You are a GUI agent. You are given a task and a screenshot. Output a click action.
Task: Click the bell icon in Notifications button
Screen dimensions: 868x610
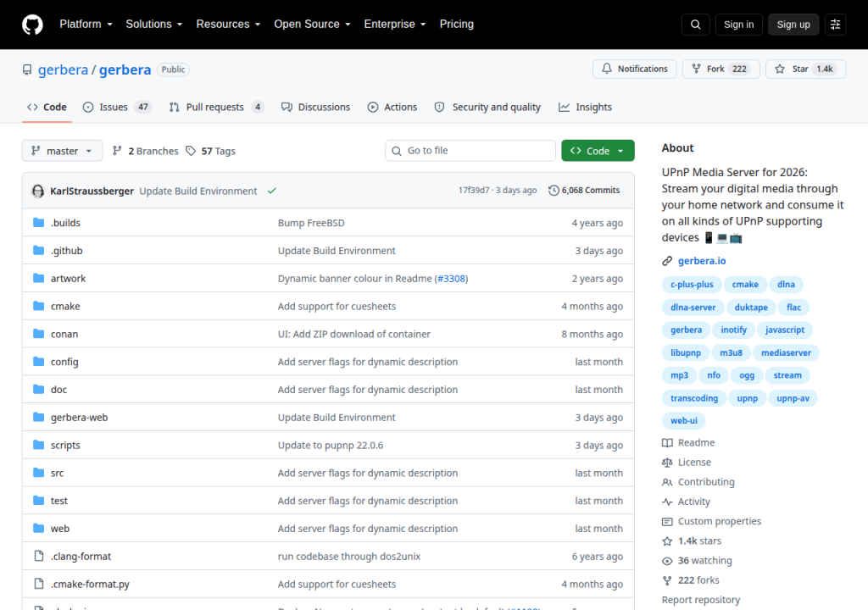(x=607, y=69)
